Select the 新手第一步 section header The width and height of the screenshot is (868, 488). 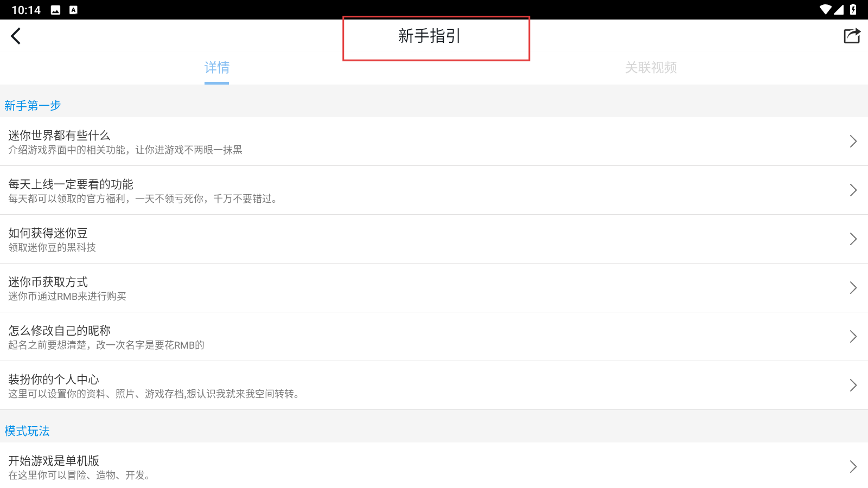[33, 106]
